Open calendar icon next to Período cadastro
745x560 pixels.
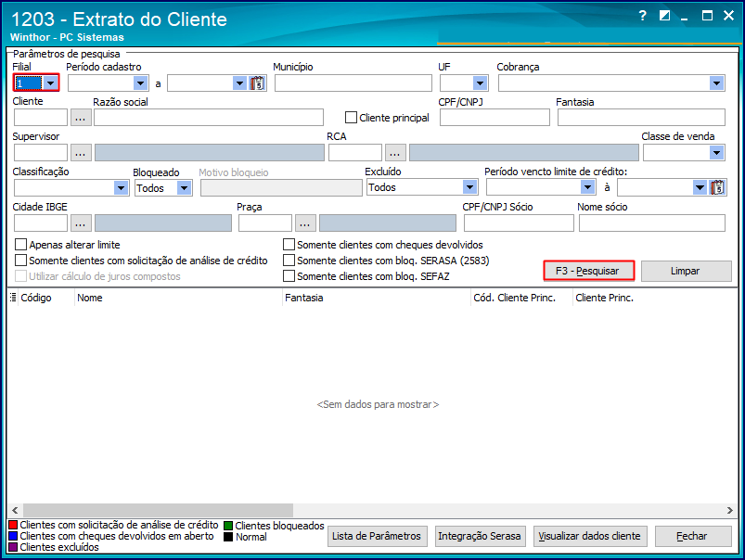(257, 83)
